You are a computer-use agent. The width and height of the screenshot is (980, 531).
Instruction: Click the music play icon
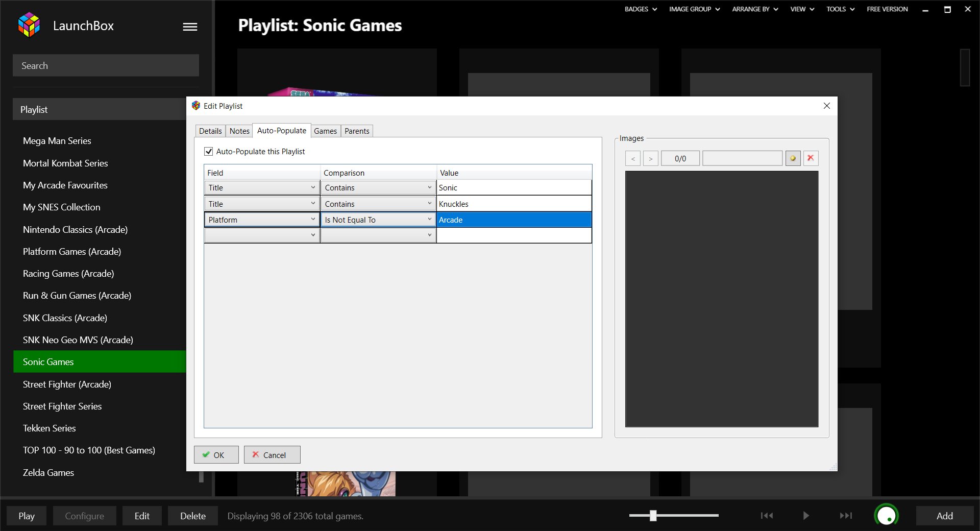[806, 516]
